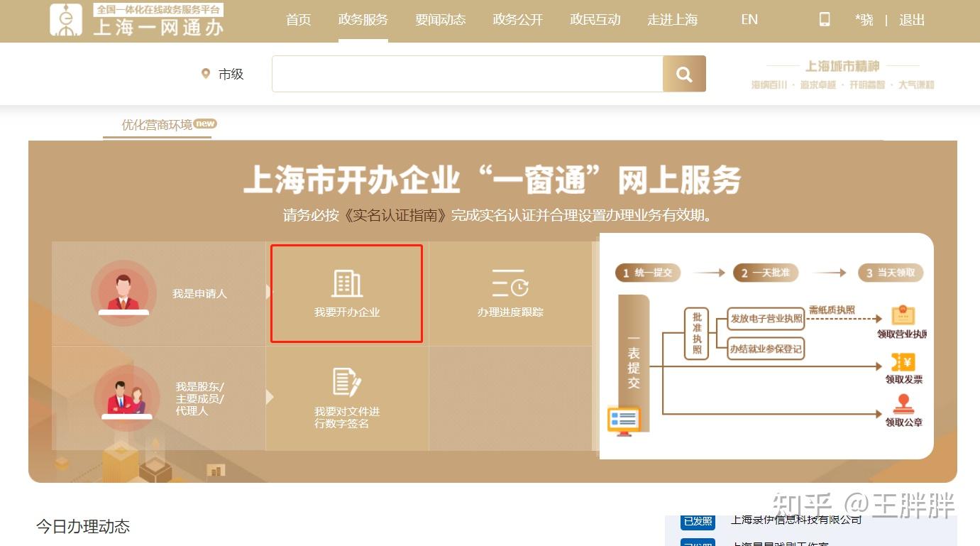980x546 pixels.
Task: Click step 1 统一提交 badge
Action: pyautogui.click(x=648, y=273)
